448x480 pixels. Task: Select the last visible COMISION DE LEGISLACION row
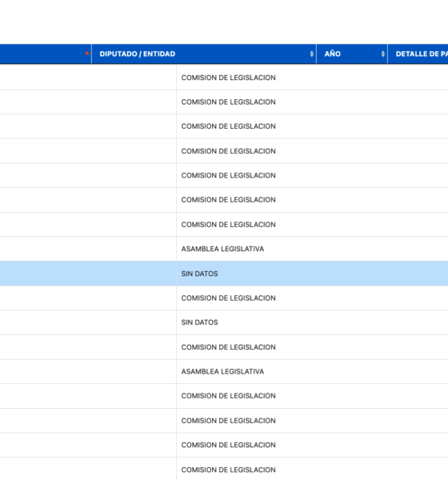224,469
